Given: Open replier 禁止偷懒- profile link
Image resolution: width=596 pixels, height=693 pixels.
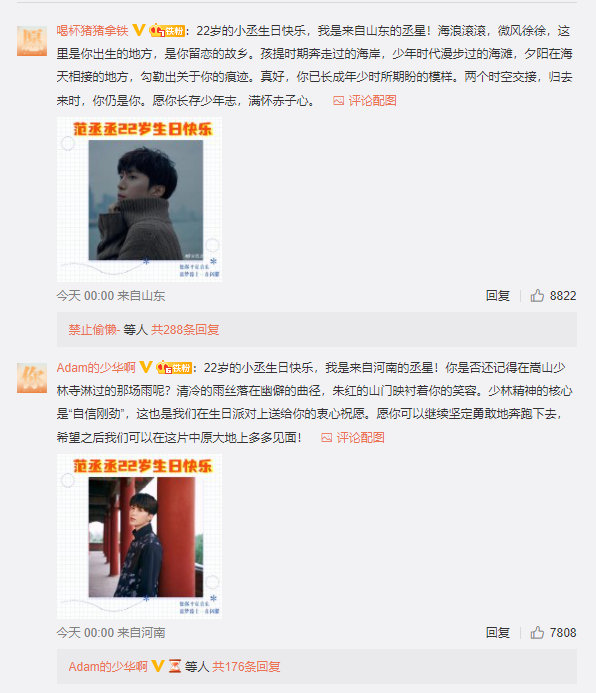Looking at the screenshot, I should [x=94, y=329].
